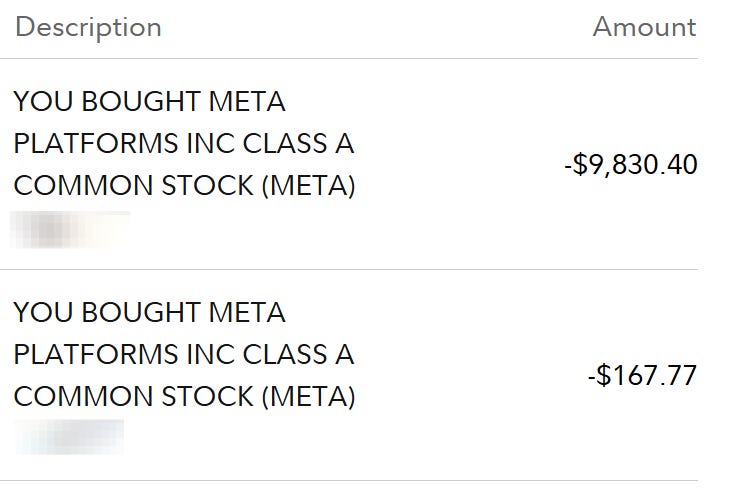The width and height of the screenshot is (737, 492).
Task: Click the (META) ticker in the first transaction
Action: pos(308,186)
